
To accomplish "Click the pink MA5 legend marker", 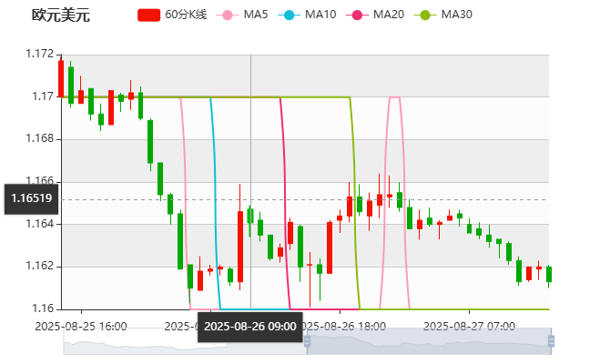I will pos(228,15).
